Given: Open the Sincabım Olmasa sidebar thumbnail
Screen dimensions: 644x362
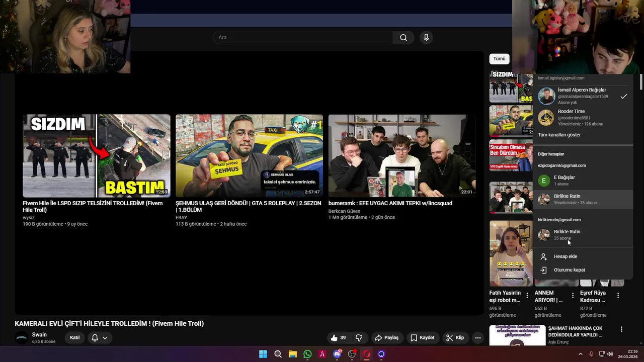Looking at the screenshot, I should (x=511, y=155).
